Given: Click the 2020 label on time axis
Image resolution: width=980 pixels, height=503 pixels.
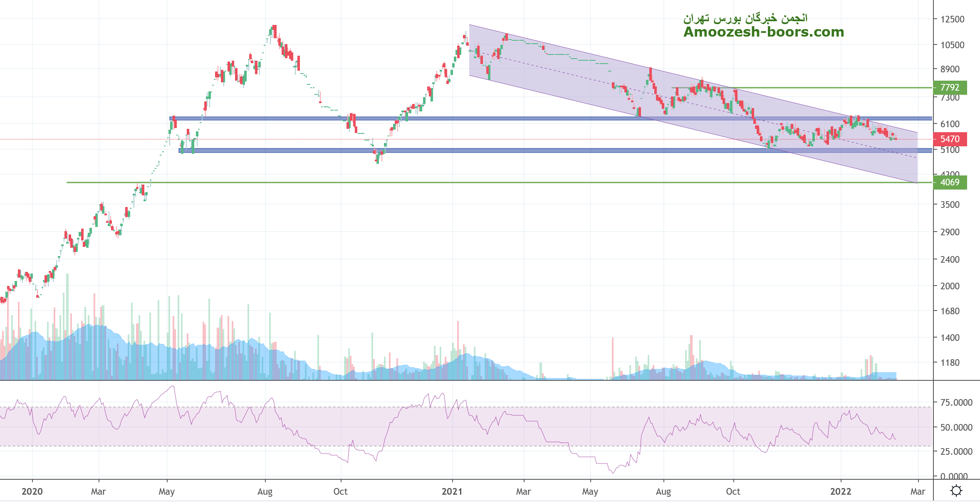Looking at the screenshot, I should click(x=32, y=491).
